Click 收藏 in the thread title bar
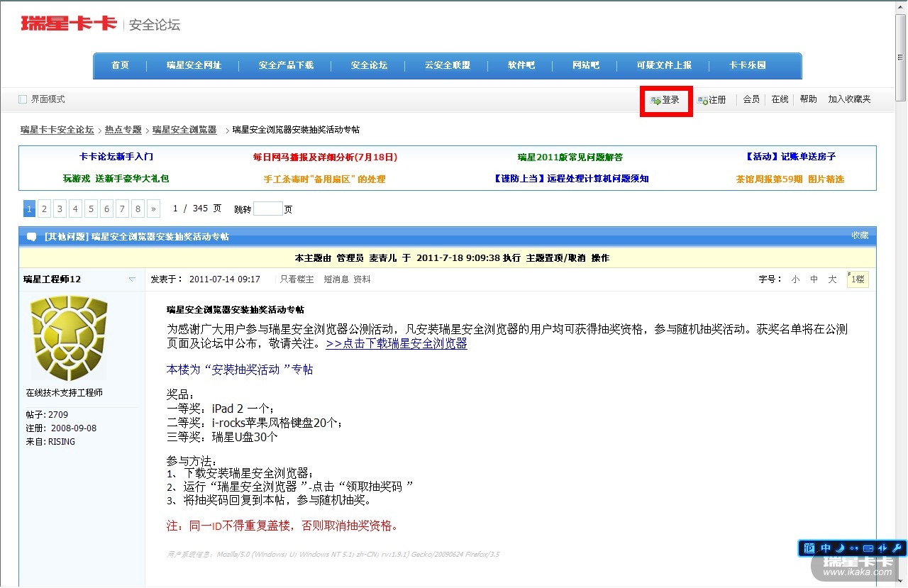 pos(860,235)
